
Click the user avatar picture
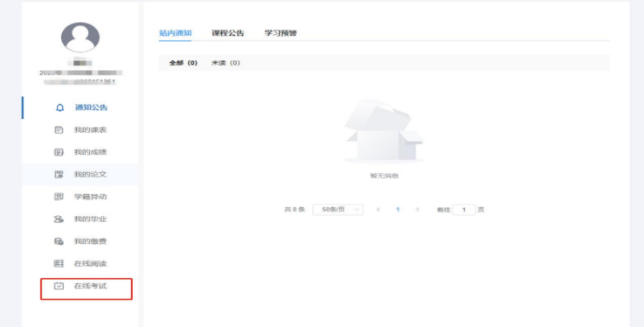pyautogui.click(x=80, y=37)
